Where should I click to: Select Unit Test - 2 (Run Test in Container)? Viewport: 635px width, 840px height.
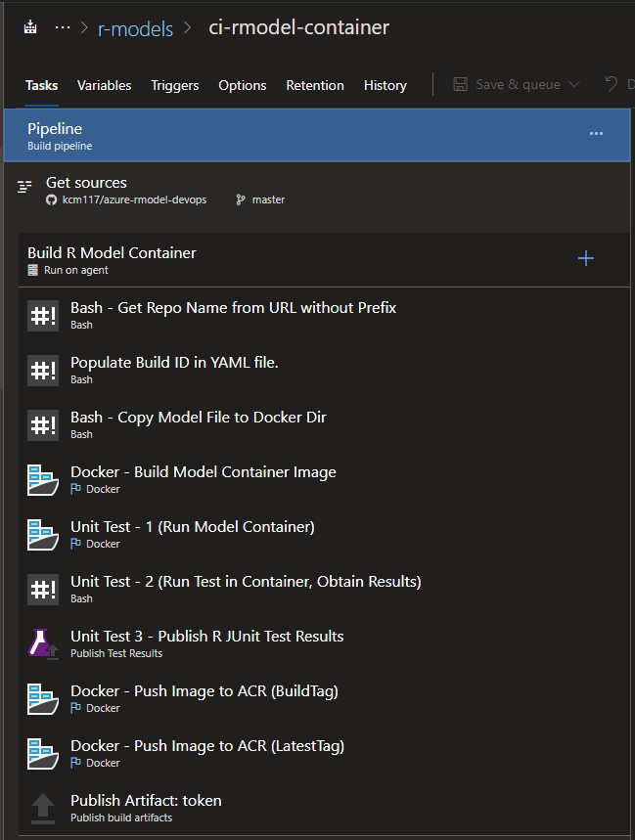tap(324, 589)
